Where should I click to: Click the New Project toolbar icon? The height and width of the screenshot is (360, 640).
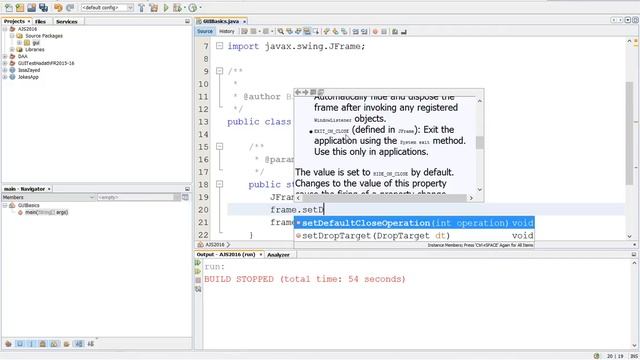pos(20,7)
